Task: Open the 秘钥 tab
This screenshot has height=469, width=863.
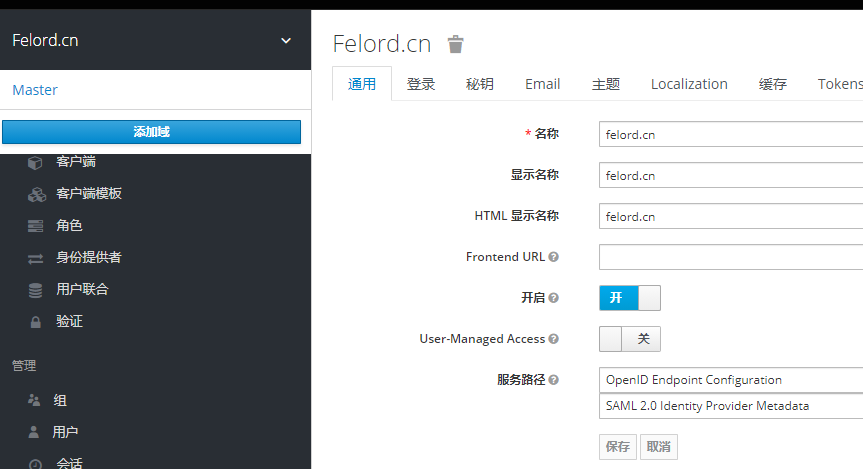Action: [x=479, y=84]
